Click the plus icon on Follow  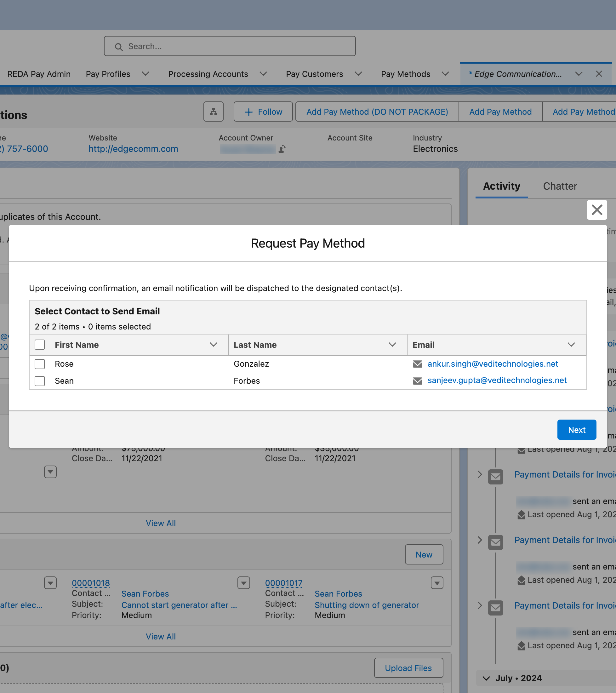[x=248, y=112]
